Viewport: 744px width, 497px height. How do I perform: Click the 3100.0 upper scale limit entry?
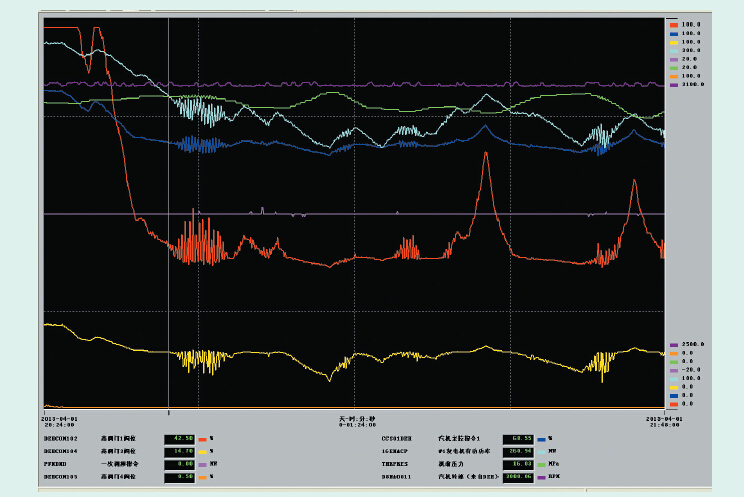694,85
